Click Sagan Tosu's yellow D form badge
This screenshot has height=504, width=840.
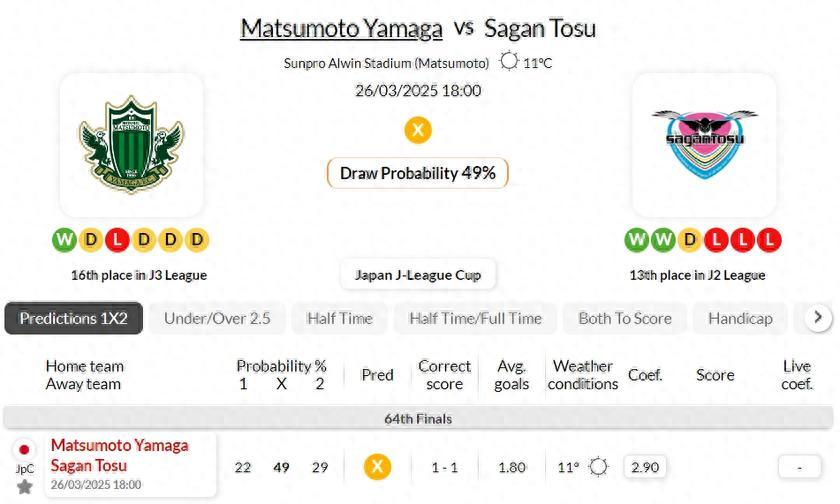pyautogui.click(x=689, y=240)
